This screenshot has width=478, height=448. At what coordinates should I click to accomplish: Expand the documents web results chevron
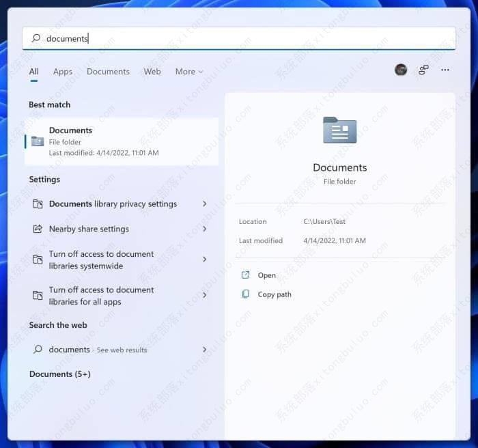pyautogui.click(x=204, y=350)
